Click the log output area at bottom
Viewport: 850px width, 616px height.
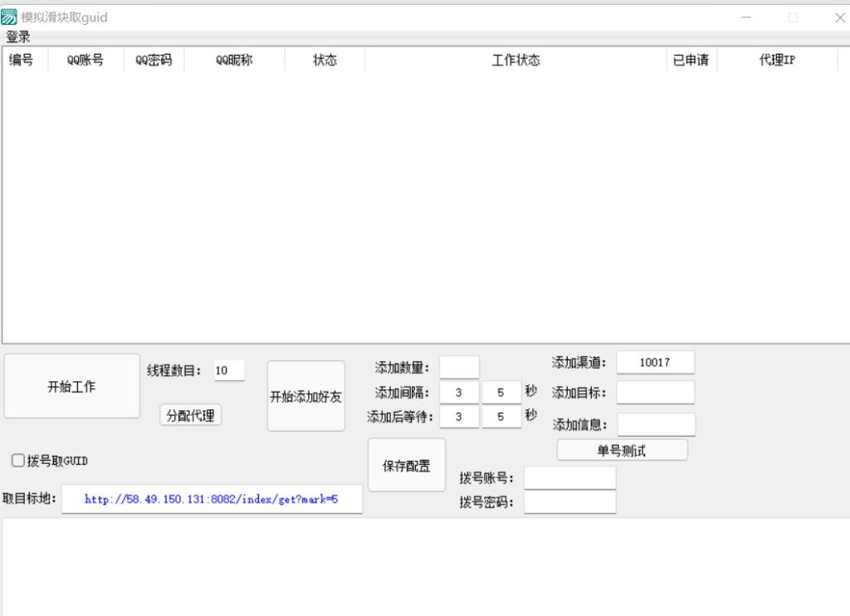point(425,567)
